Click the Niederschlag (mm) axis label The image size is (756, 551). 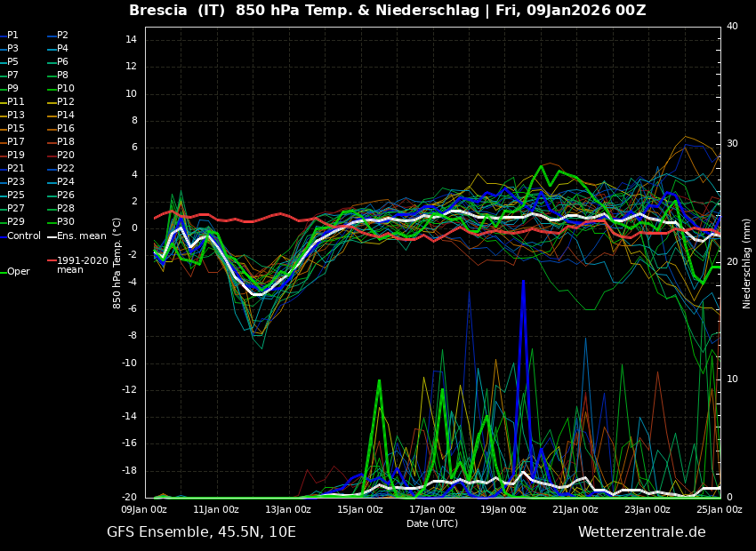tap(747, 263)
